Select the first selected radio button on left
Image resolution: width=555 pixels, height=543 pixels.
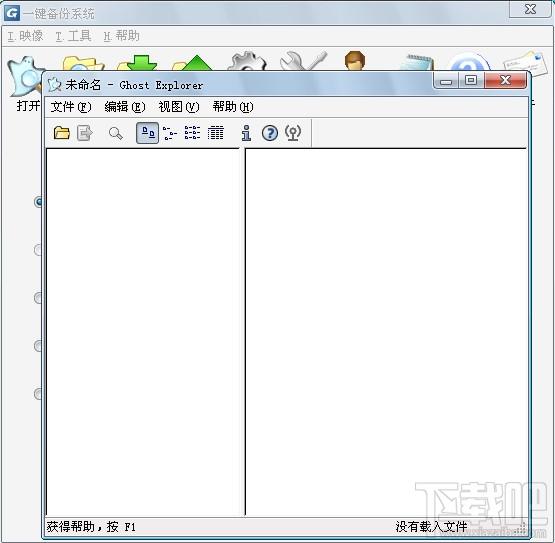(38, 202)
